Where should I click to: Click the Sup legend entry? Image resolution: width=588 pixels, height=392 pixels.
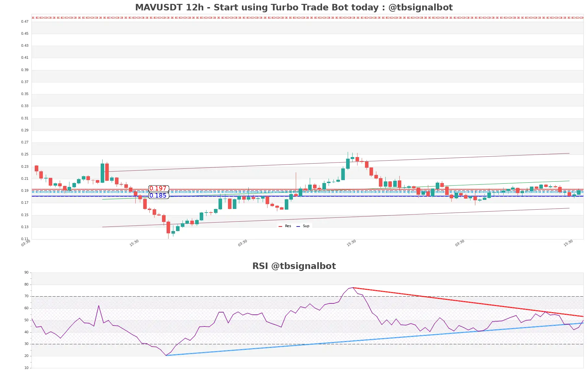tap(303, 226)
